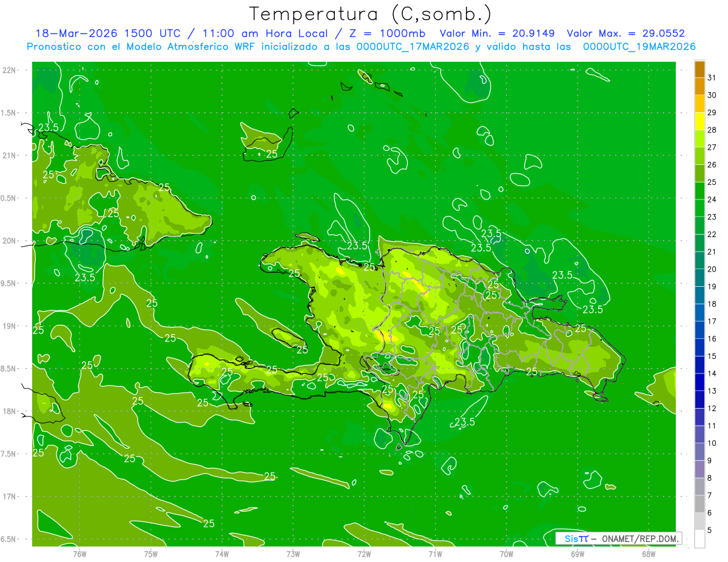Screen dimensions: 728x562
Task: Click the latitude label "22N"
Action: [9, 70]
